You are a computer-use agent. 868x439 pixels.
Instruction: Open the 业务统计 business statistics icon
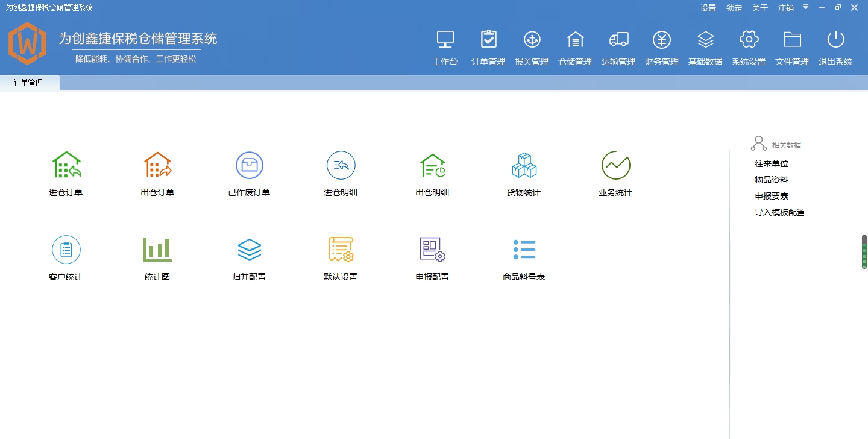coord(615,173)
